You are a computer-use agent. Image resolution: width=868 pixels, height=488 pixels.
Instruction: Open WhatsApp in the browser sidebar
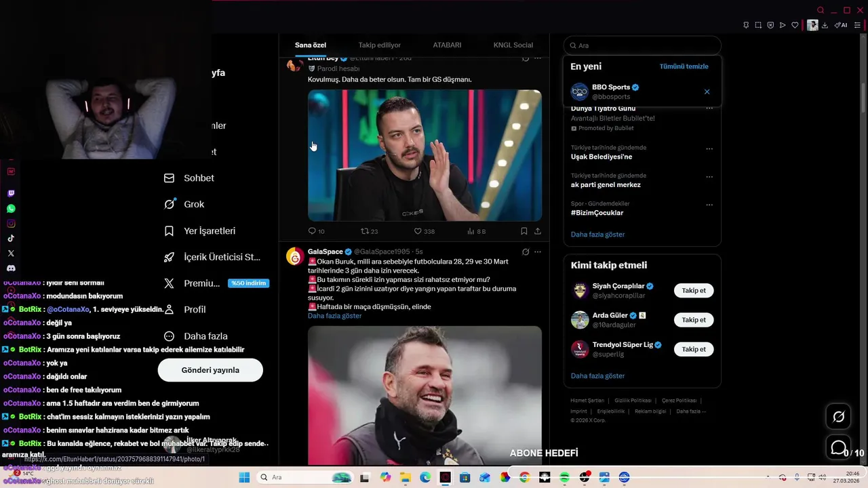coord(11,209)
